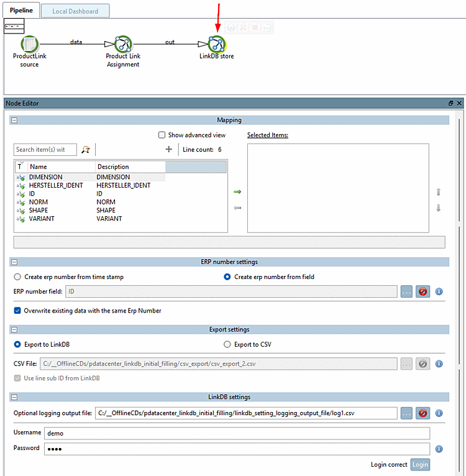The image size is (466, 476).
Task: Select Export to CSV option
Action: coord(227,344)
